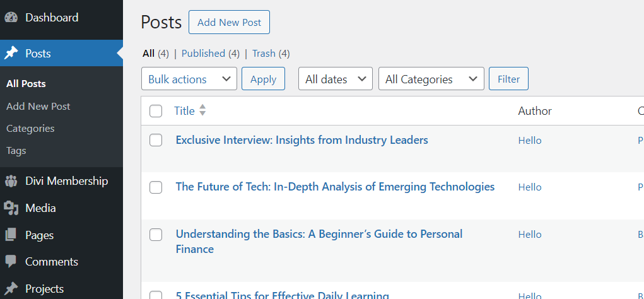Click the Dashboard gauge icon
This screenshot has width=644, height=299.
(11, 18)
